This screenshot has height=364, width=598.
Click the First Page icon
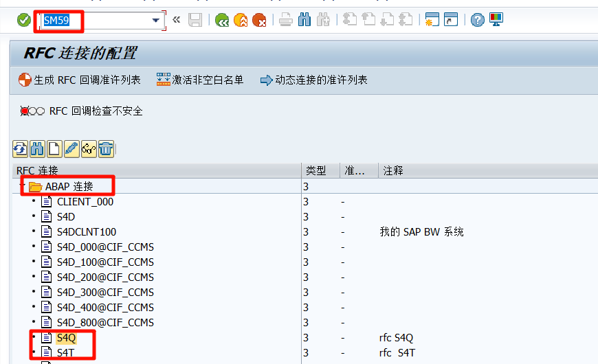pos(350,20)
